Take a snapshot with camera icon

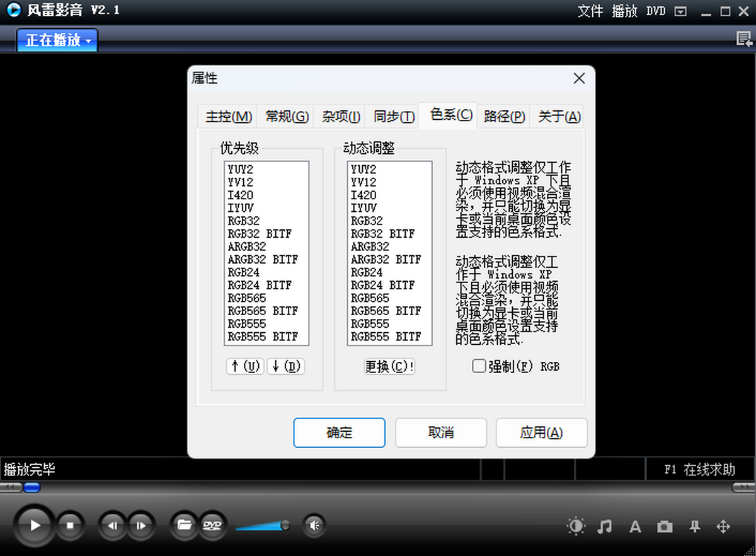(665, 526)
